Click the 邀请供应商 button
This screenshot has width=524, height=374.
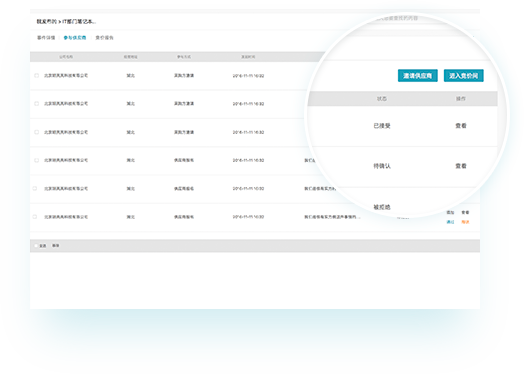[417, 76]
